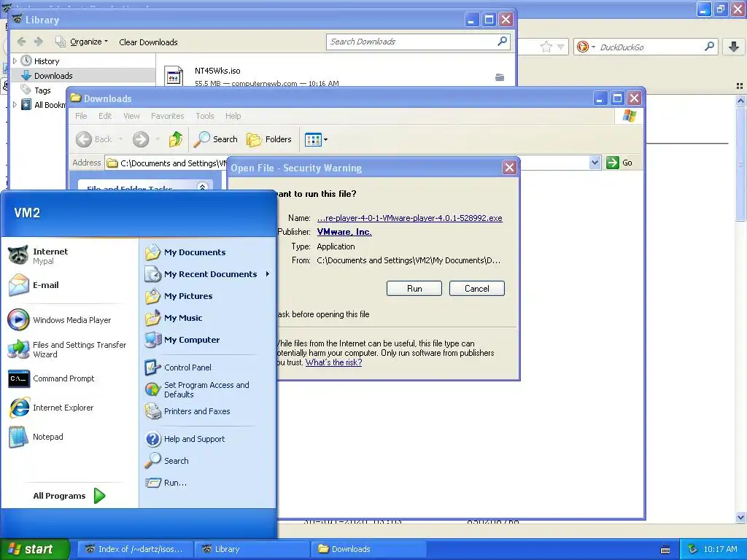Expand My Recent Documents submenu
Image resolution: width=747 pixels, height=560 pixels.
point(268,274)
